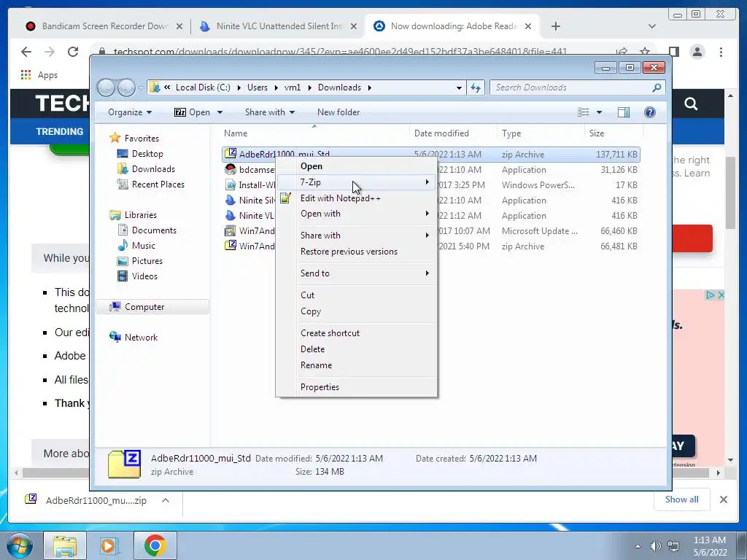The width and height of the screenshot is (747, 560).
Task: Open Desktop in Favorites sidebar
Action: [147, 154]
